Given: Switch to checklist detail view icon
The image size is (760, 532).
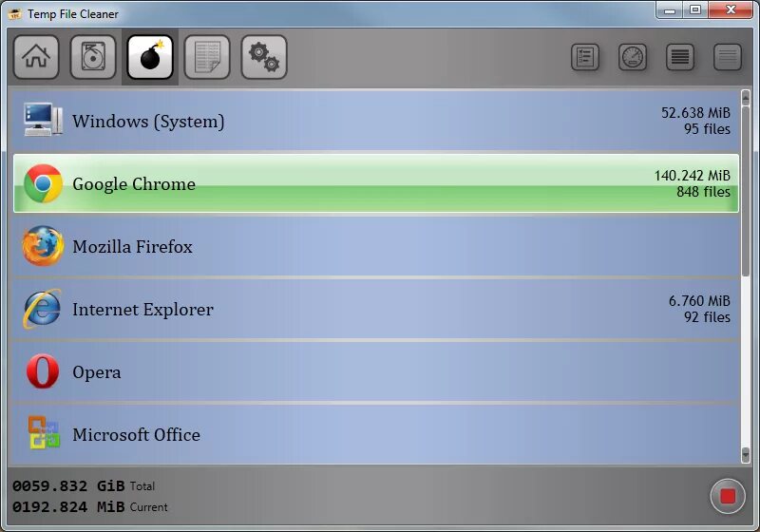Looking at the screenshot, I should tap(585, 57).
